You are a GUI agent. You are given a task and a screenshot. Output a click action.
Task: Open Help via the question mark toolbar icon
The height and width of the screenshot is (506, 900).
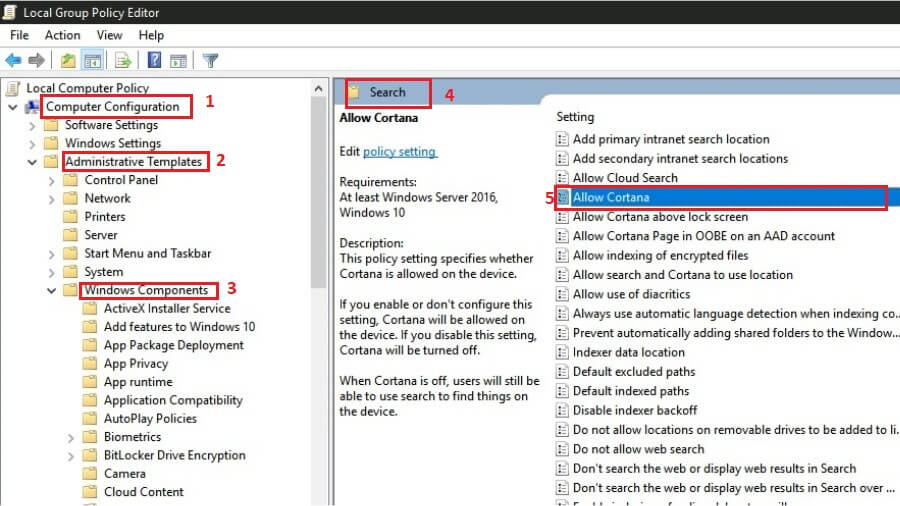(154, 60)
